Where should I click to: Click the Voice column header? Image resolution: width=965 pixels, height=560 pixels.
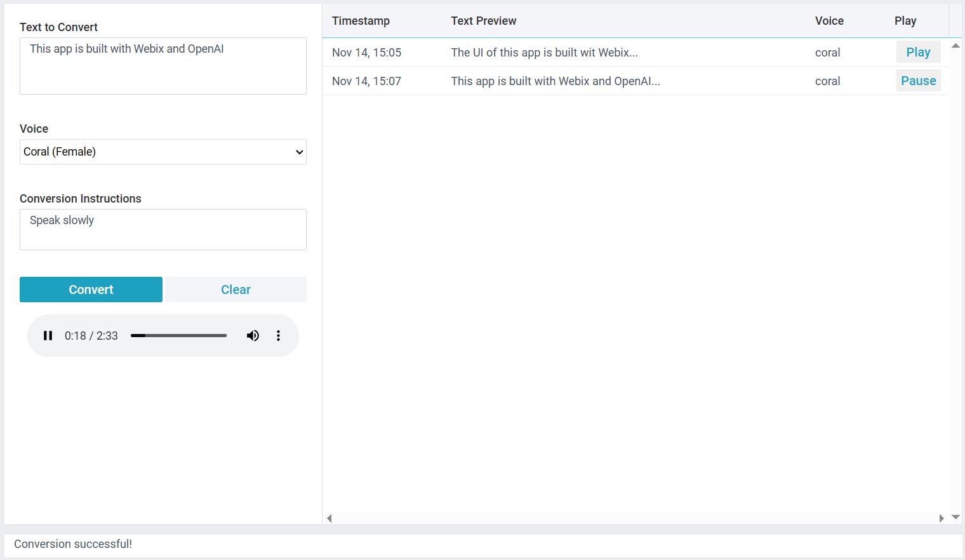(x=829, y=21)
